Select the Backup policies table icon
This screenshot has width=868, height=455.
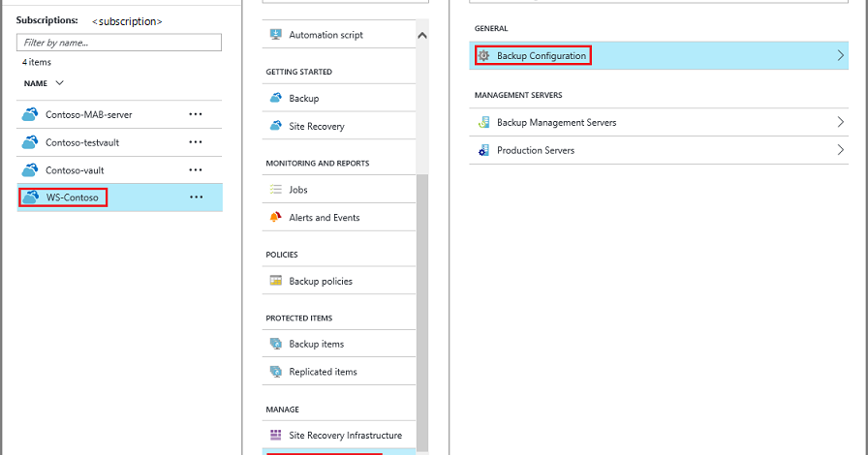coord(276,281)
